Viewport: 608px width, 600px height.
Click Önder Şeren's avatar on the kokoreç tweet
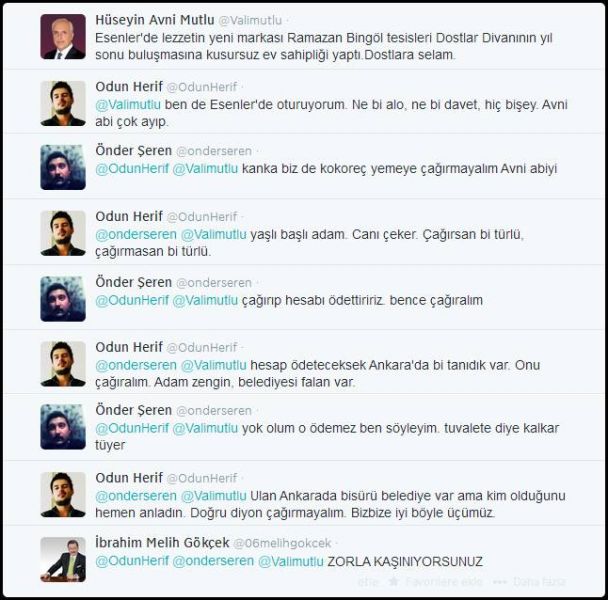pyautogui.click(x=63, y=167)
